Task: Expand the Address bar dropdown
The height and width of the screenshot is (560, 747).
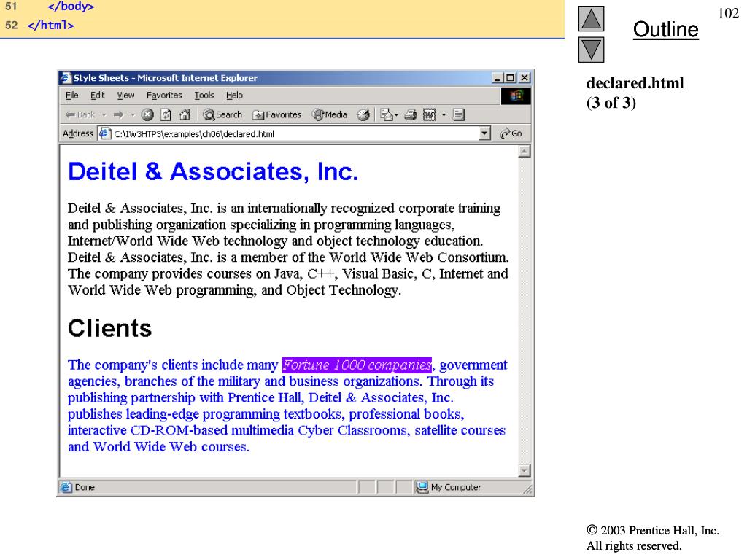Action: coord(484,134)
